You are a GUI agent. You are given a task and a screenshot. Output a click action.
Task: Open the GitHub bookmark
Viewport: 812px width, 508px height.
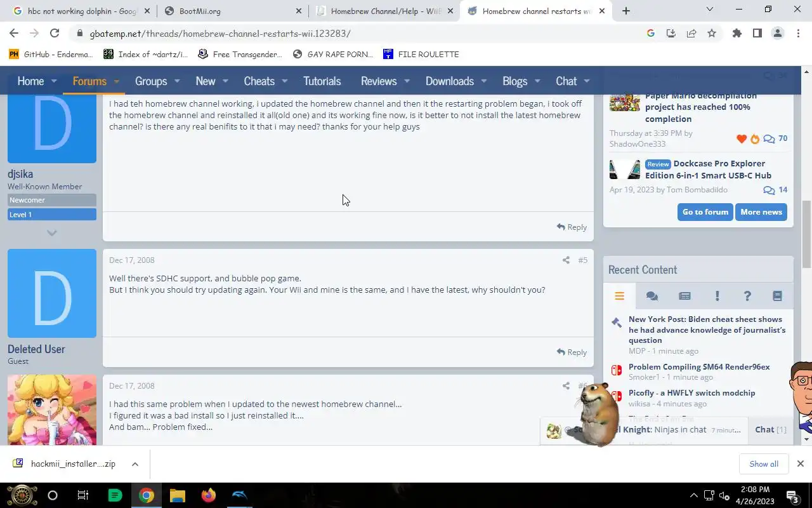click(x=51, y=54)
